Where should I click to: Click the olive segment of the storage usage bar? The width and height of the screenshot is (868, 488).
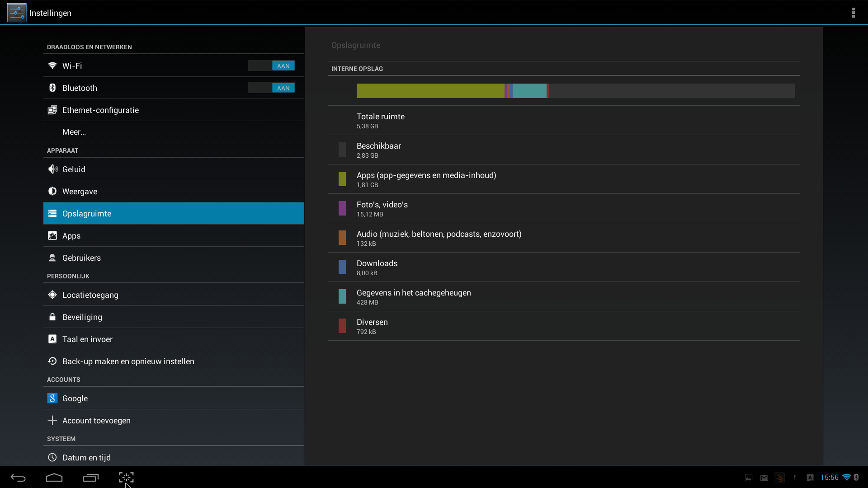430,91
